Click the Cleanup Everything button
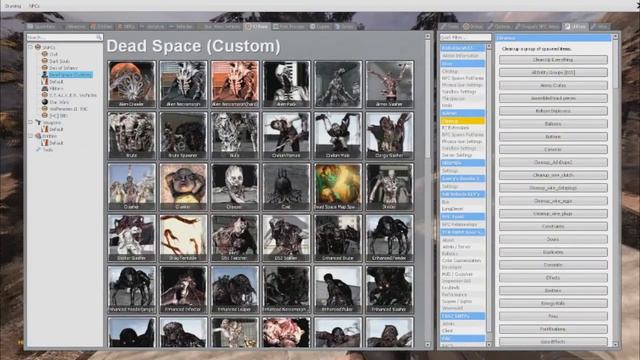The width and height of the screenshot is (640, 360). click(x=553, y=60)
